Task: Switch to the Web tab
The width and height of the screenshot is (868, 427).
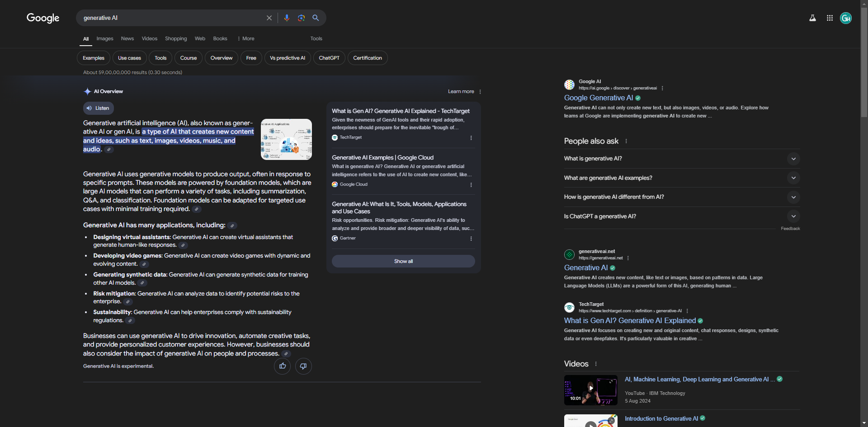Action: (200, 38)
